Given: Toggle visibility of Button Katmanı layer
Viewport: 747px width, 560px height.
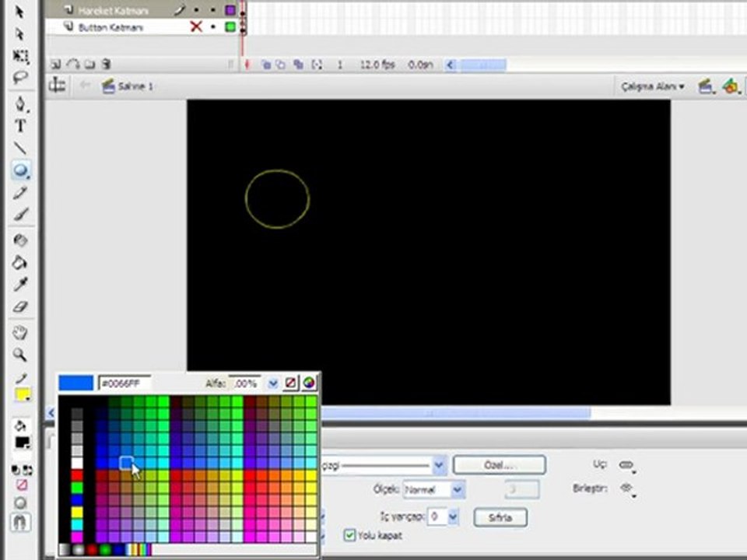Looking at the screenshot, I should [x=196, y=27].
